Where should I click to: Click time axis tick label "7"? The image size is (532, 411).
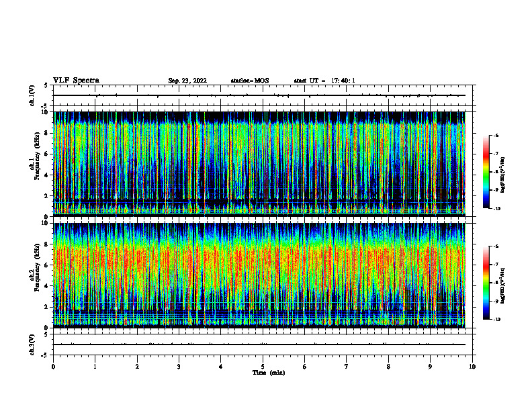click(x=347, y=367)
